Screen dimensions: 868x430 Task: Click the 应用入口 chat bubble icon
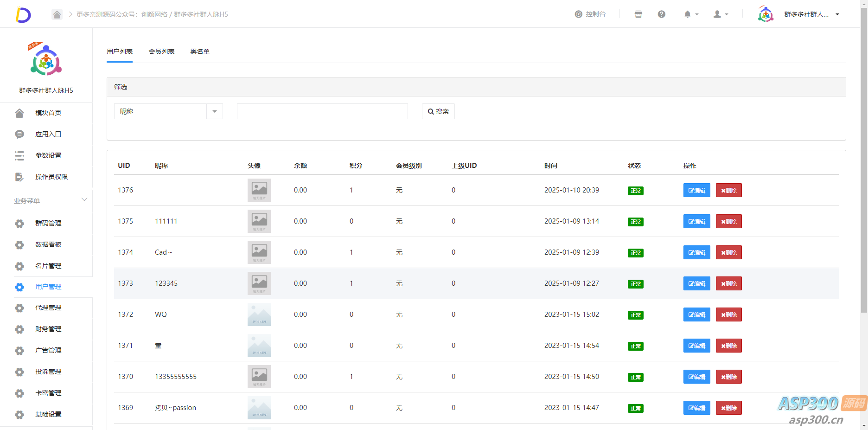[x=19, y=135]
